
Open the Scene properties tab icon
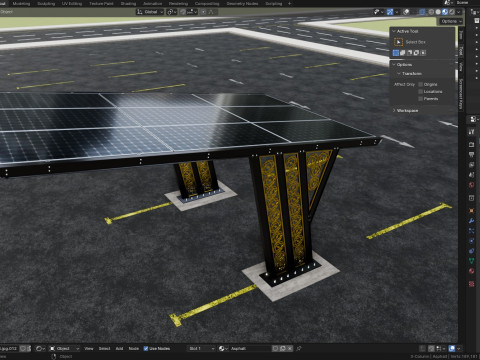(471, 175)
